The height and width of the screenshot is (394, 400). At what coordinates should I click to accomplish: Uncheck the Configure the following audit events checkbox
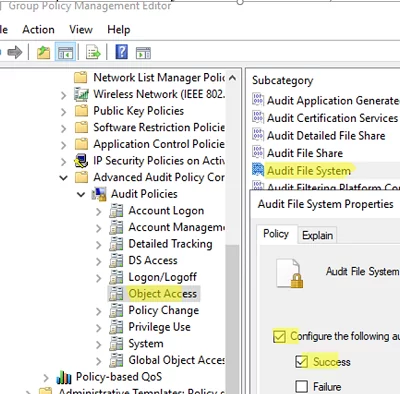(x=279, y=336)
